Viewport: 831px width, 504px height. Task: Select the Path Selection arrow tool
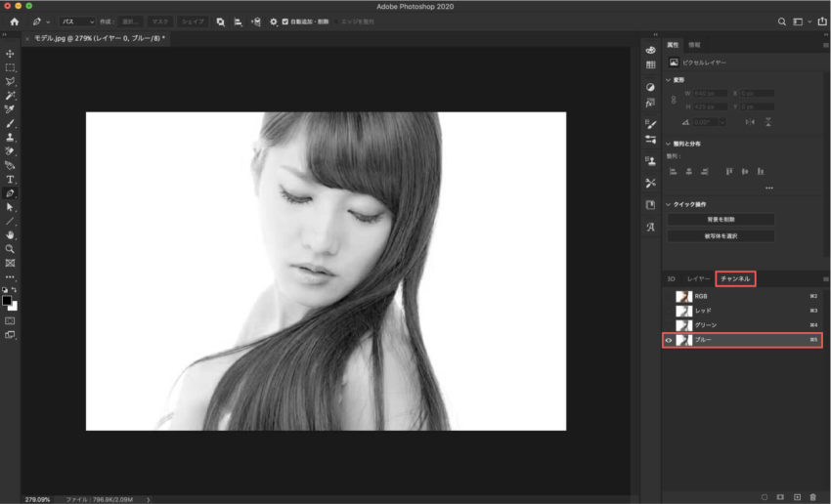click(x=10, y=207)
